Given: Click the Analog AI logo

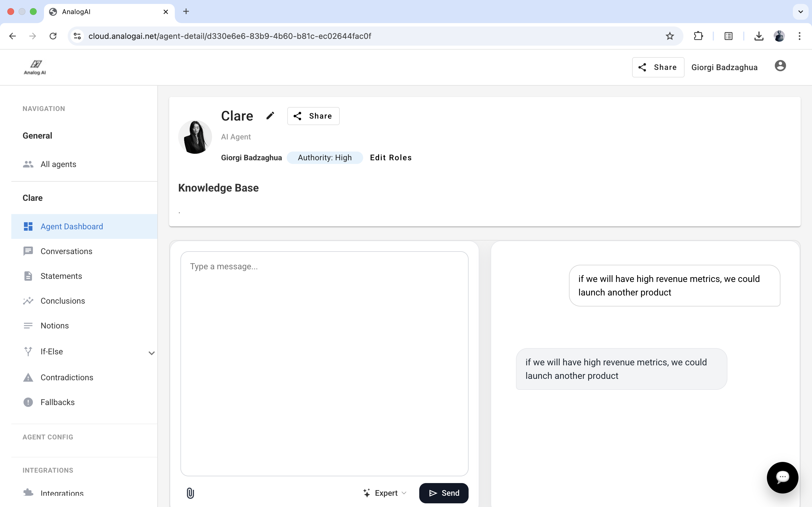Looking at the screenshot, I should (x=35, y=67).
